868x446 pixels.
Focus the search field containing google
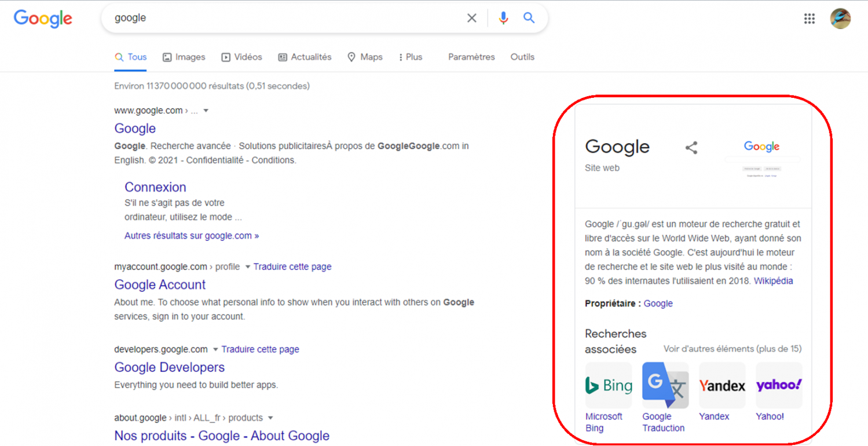(x=287, y=18)
